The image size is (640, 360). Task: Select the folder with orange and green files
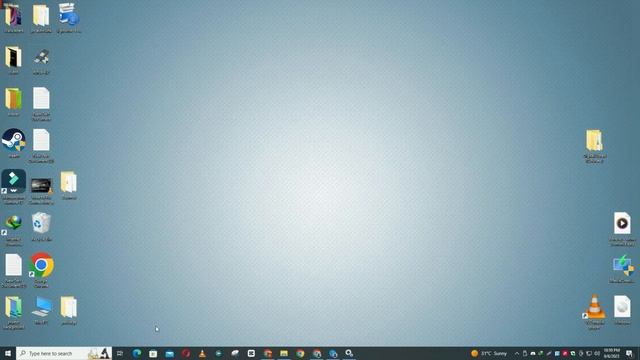click(x=13, y=101)
